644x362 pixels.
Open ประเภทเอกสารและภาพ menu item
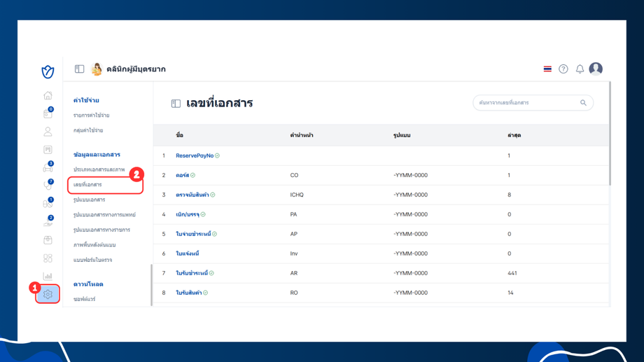(x=99, y=169)
